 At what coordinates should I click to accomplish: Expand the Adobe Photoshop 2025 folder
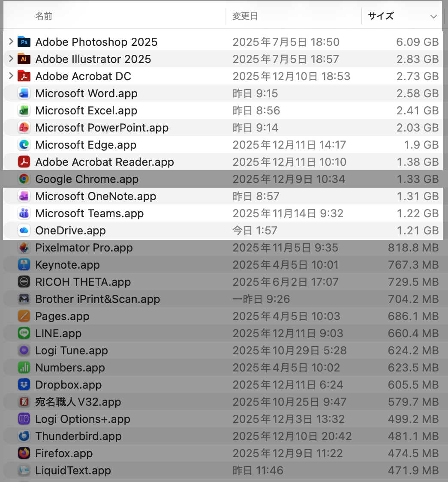(11, 41)
